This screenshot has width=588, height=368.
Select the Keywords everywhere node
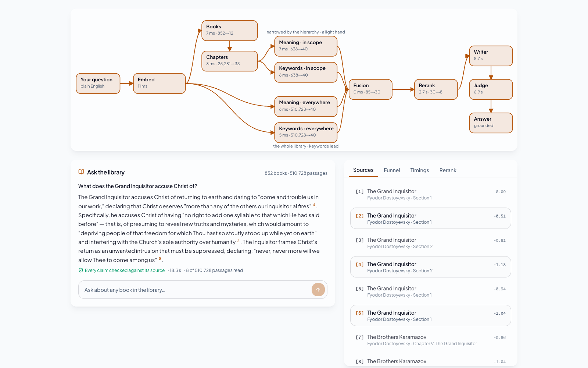(306, 132)
